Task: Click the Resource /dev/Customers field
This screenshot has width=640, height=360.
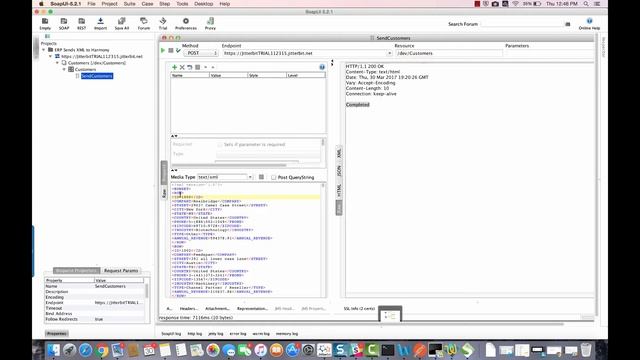Action: (449, 53)
